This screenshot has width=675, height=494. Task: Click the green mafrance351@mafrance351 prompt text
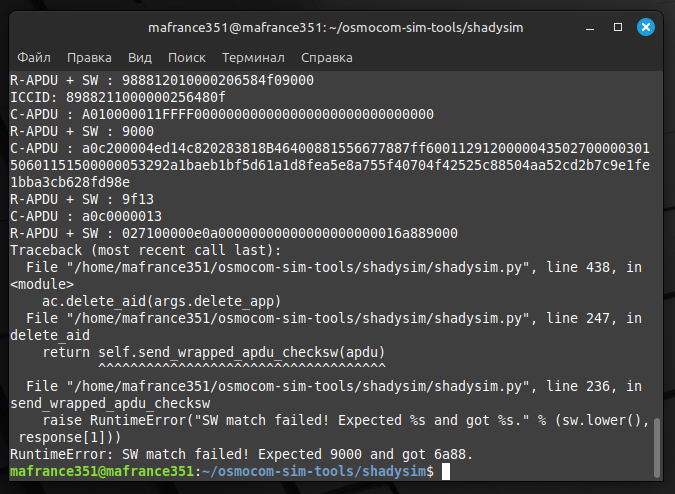(101, 470)
